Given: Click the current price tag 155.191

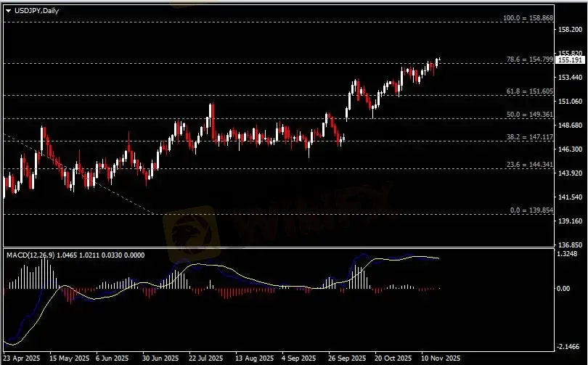Looking at the screenshot, I should [565, 60].
